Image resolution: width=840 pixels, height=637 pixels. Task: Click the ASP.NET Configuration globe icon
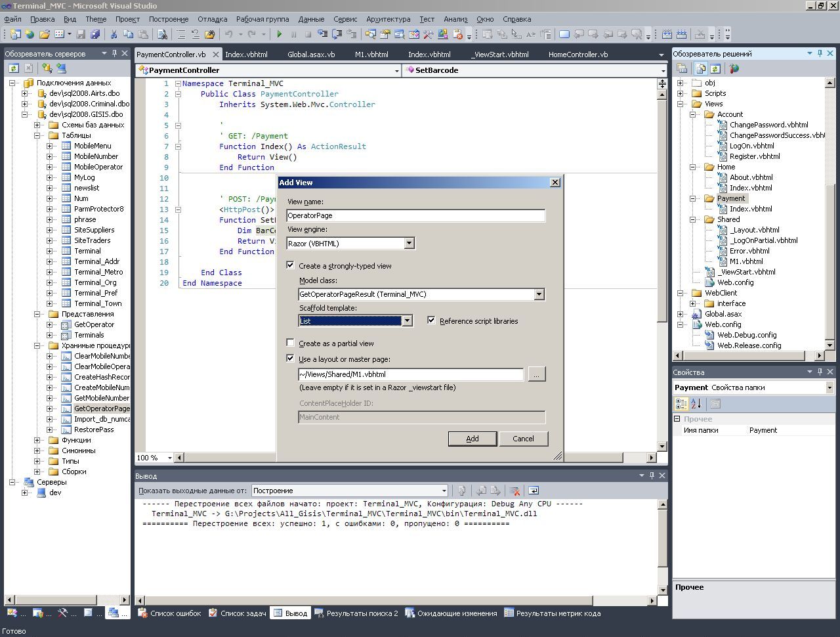coord(734,68)
